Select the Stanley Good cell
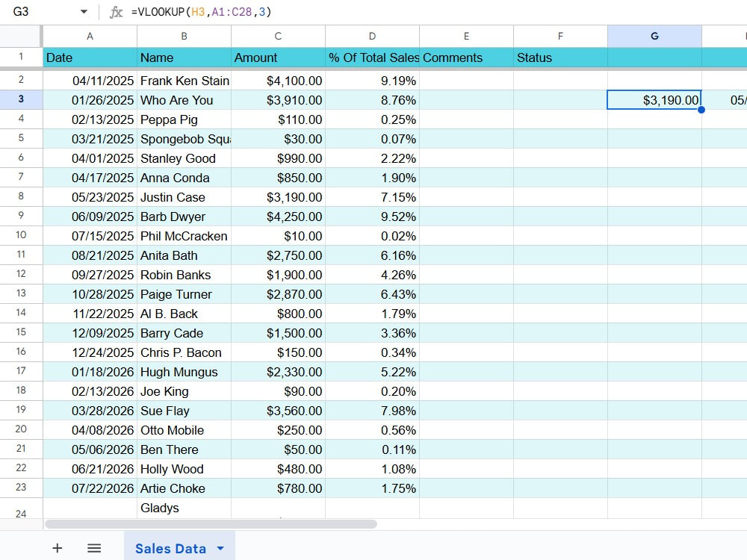Screen dimensions: 747x560 184,158
